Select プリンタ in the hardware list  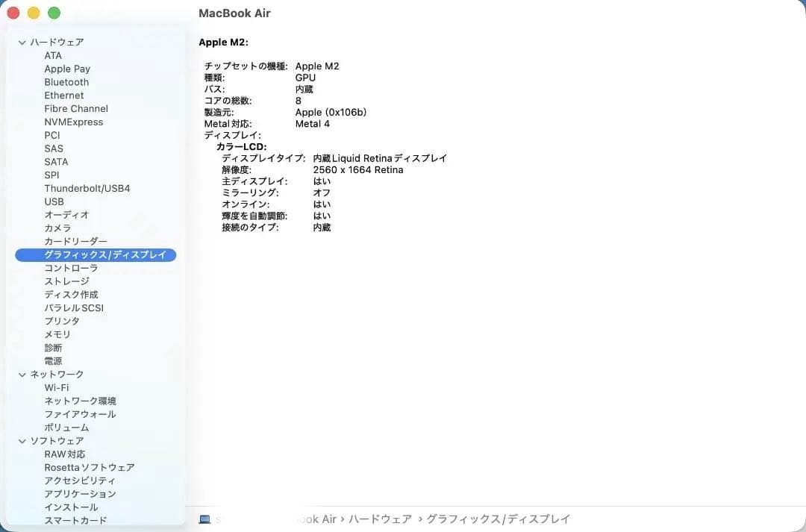61,321
